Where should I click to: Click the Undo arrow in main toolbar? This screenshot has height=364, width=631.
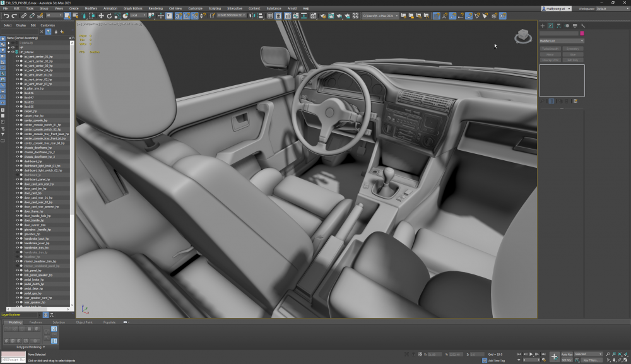click(x=6, y=16)
